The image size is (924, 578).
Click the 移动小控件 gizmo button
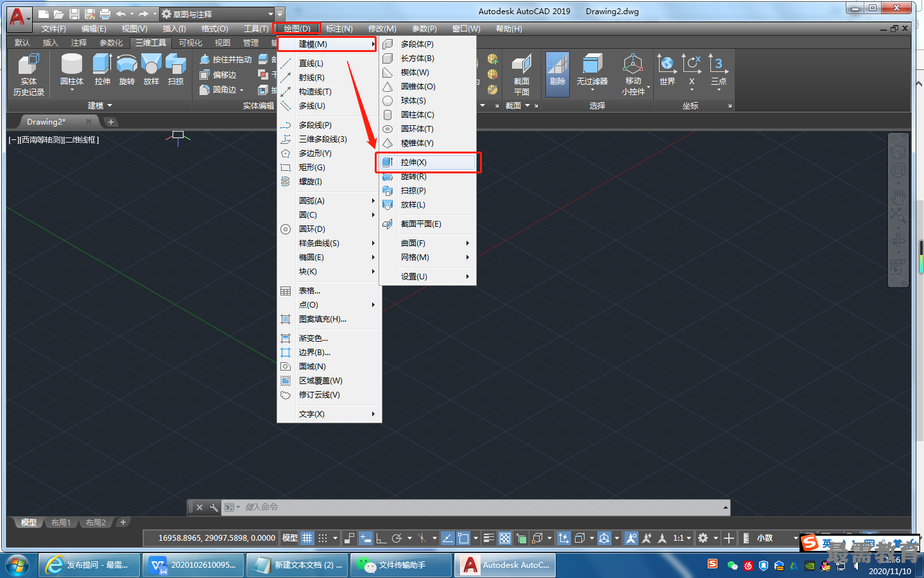pyautogui.click(x=634, y=74)
